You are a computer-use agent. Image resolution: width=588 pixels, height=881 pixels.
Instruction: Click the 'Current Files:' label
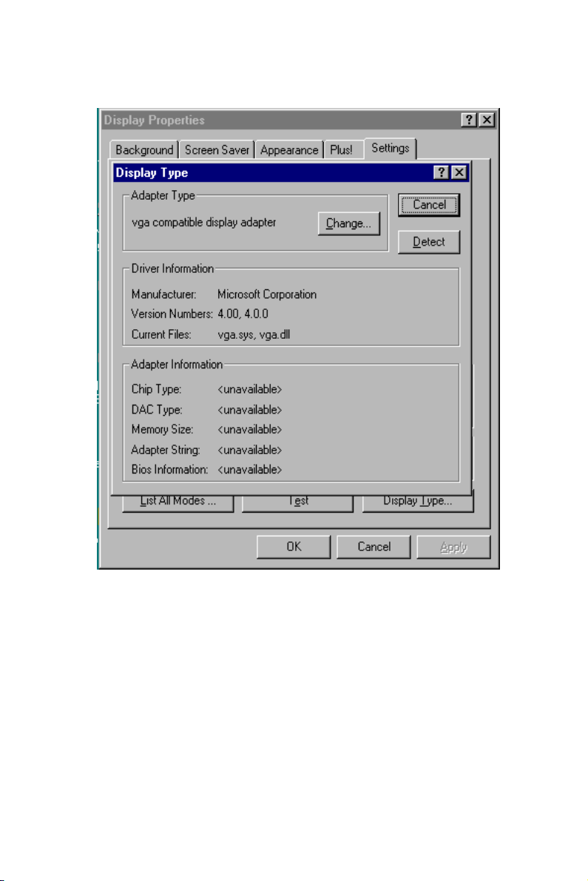pos(161,335)
